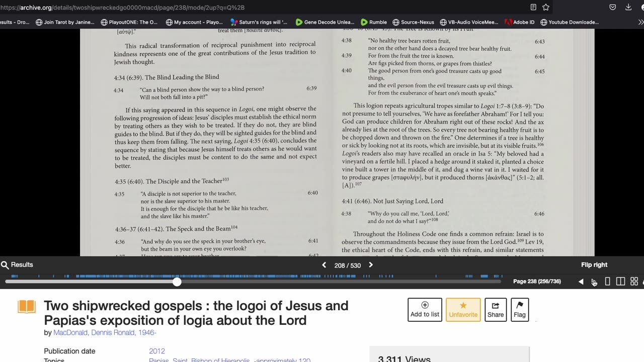This screenshot has width=644, height=362.
Task: Click the 'Page 238 (256/736)' indicator
Action: pos(537,282)
